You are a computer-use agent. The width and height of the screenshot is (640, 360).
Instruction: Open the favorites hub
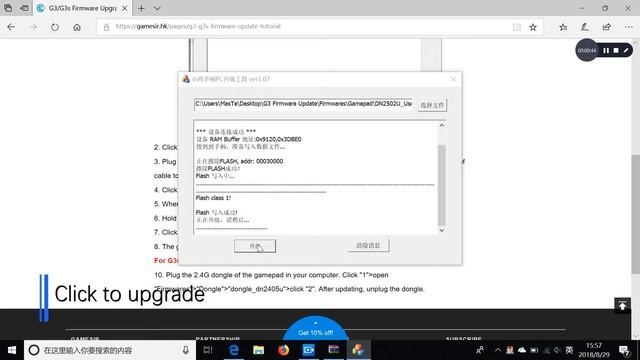pos(563,27)
